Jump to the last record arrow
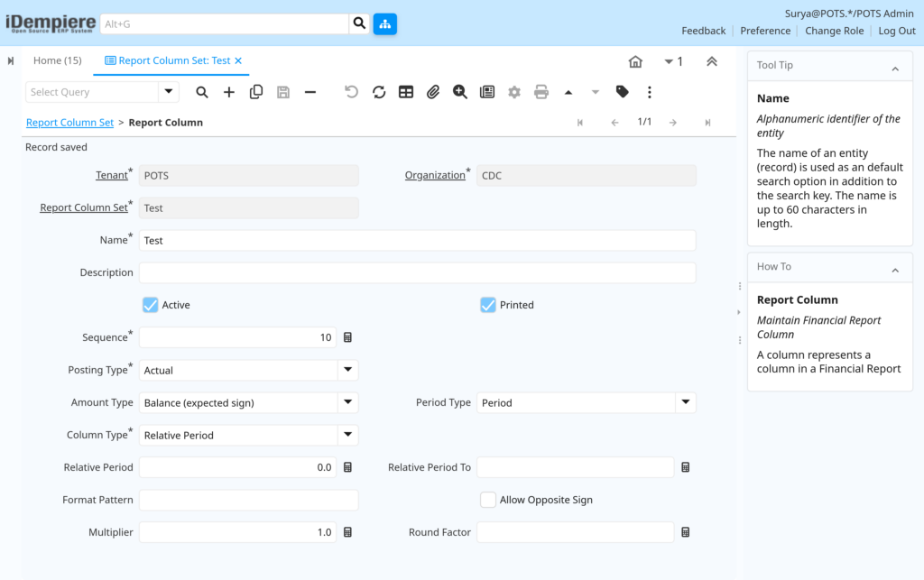Viewport: 924px width, 580px height. 707,123
